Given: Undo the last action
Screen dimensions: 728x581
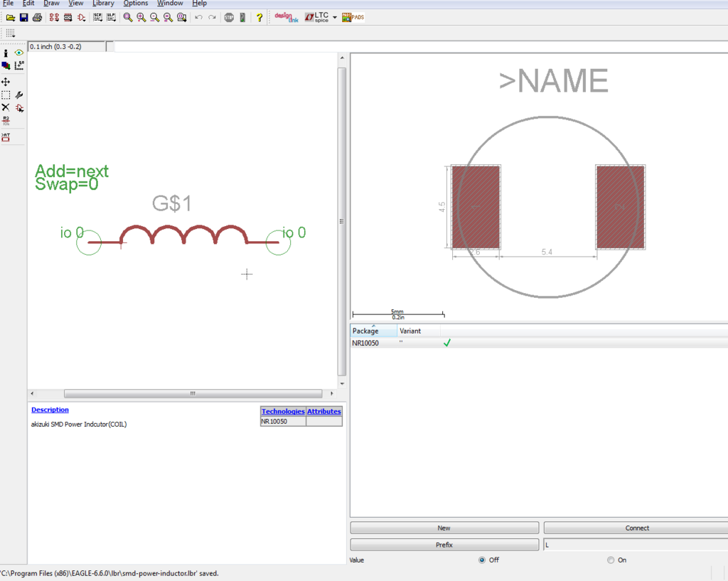Looking at the screenshot, I should 199,18.
